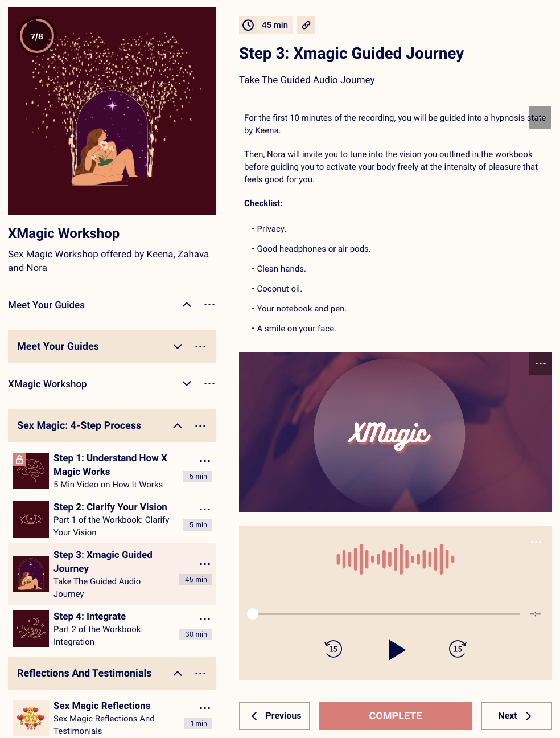Open options menu on XMagic video
Screen dimensions: 560x738
pos(541,363)
